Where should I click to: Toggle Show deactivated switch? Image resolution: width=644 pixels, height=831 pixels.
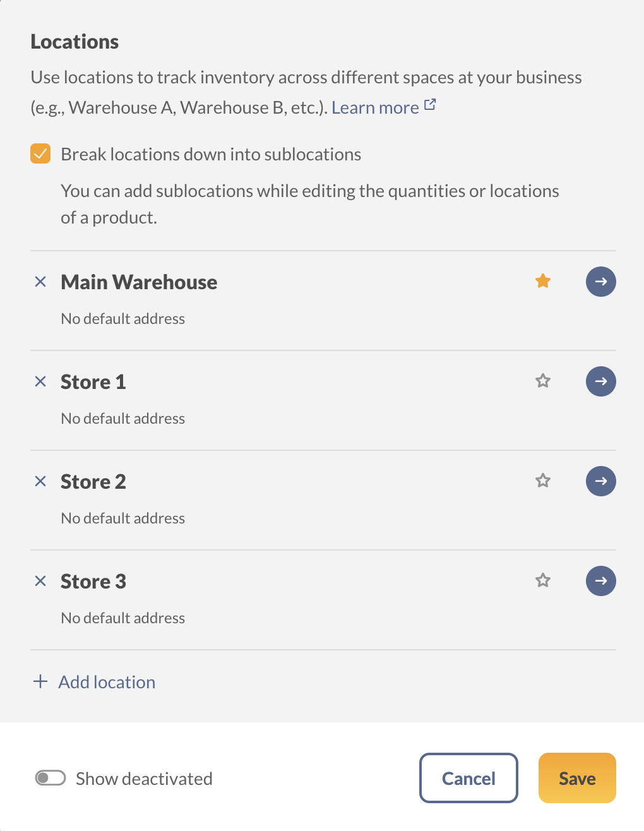pos(51,778)
